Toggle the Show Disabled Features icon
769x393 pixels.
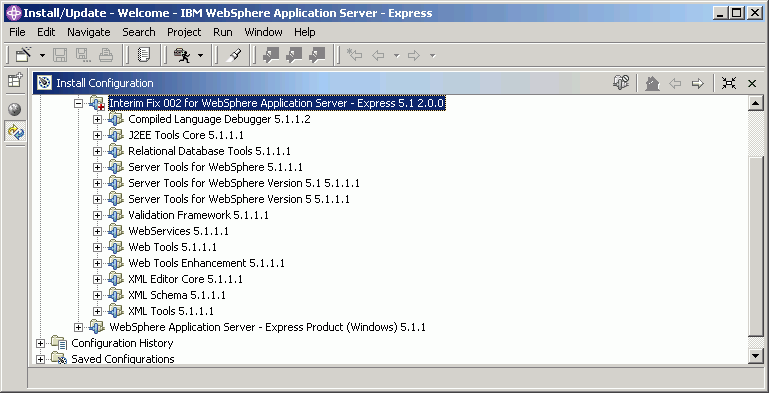click(621, 83)
